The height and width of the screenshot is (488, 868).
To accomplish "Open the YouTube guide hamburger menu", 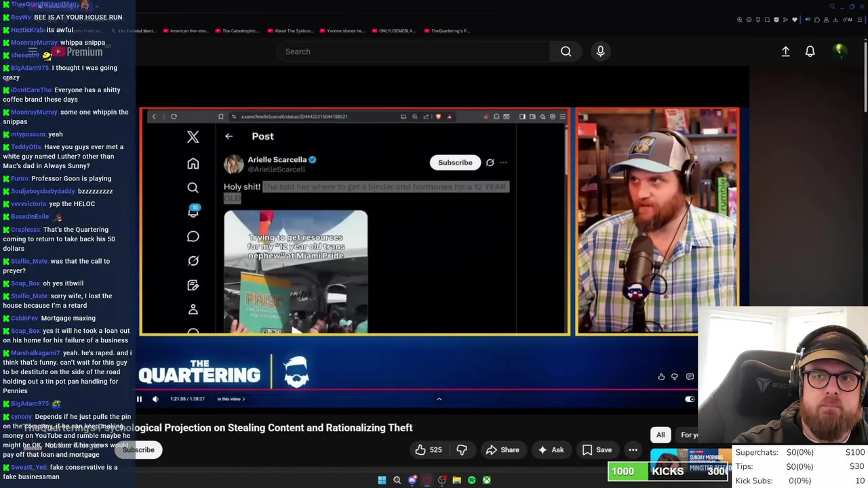I will 33,52.
